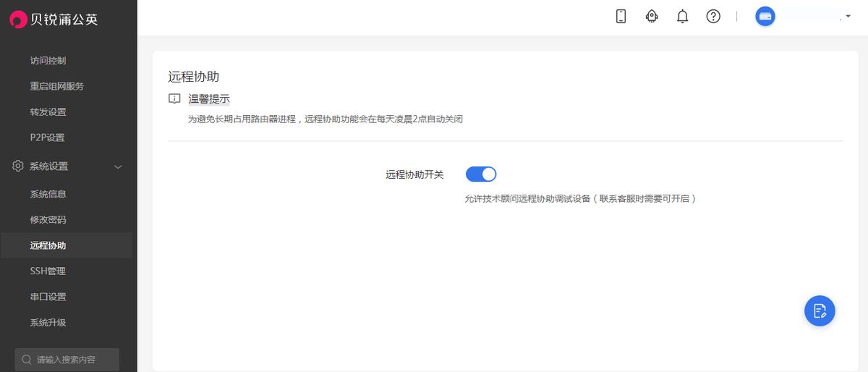Open P2P设置 in sidebar
Screen dimensions: 868x372
(x=47, y=138)
